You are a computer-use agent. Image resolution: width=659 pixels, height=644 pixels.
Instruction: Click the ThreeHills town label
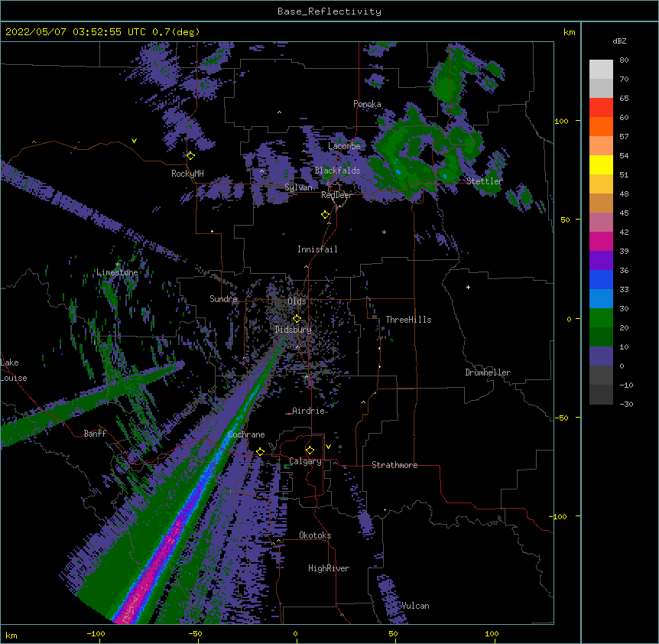point(408,320)
